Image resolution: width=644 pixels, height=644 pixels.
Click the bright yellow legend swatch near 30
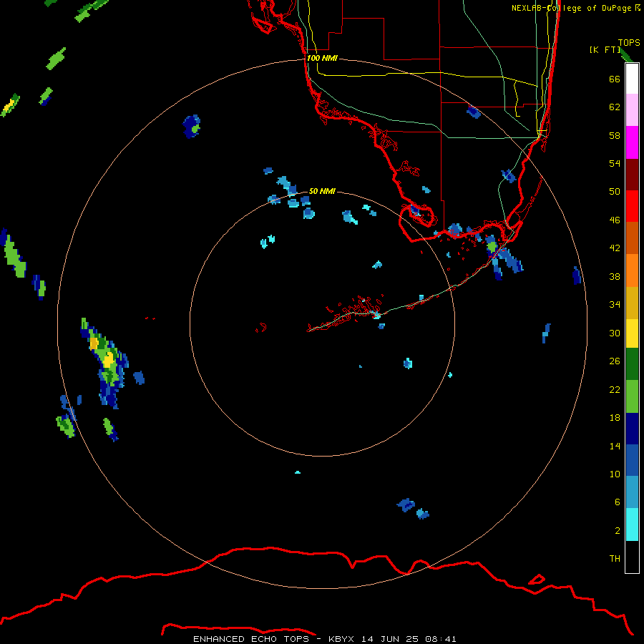[x=632, y=333]
